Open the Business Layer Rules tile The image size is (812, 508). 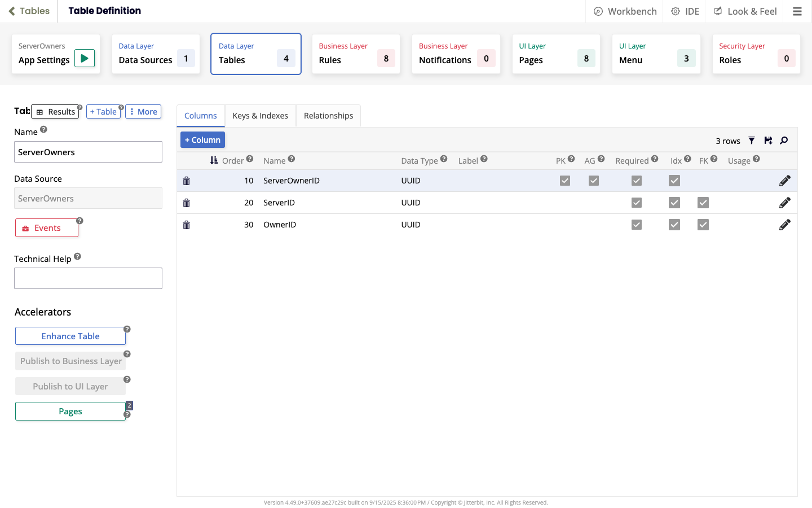pos(356,54)
